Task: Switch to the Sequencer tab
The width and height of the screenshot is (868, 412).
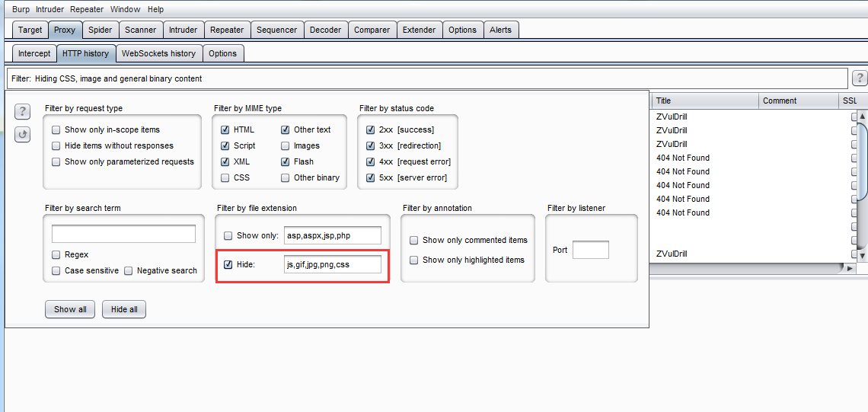Action: [277, 30]
